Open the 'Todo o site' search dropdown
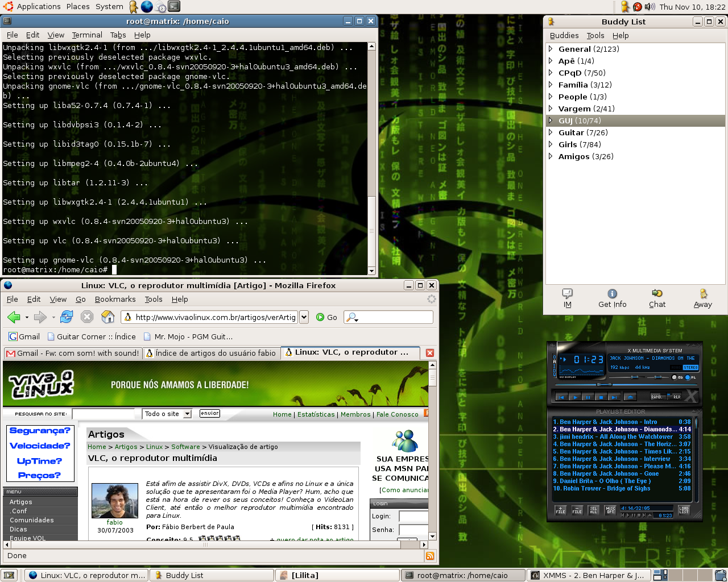This screenshot has height=582, width=728. pyautogui.click(x=168, y=414)
